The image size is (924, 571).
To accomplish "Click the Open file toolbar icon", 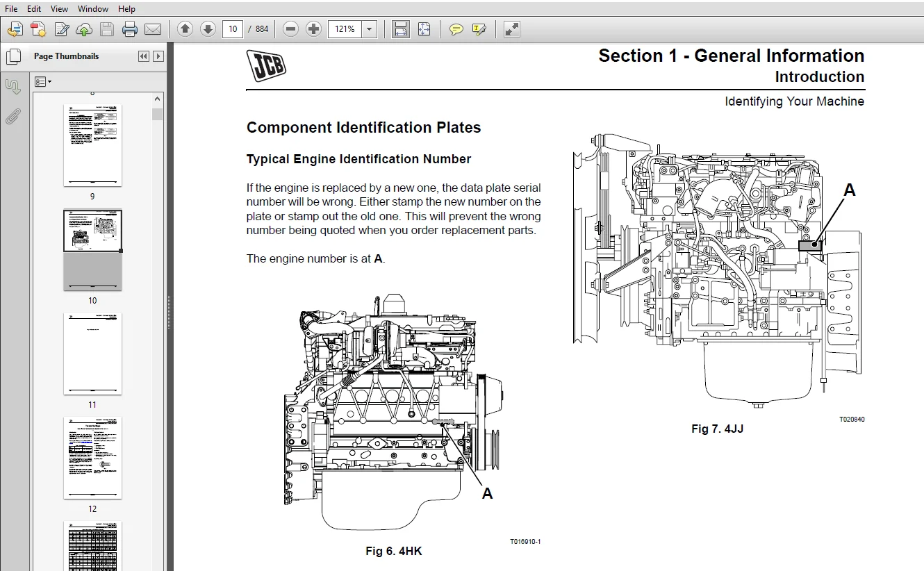I will 15,29.
